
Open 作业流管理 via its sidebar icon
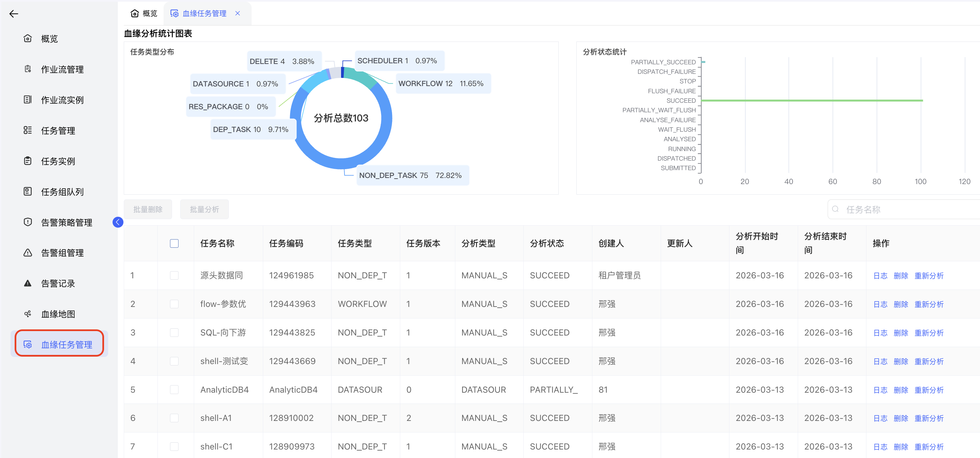[28, 69]
